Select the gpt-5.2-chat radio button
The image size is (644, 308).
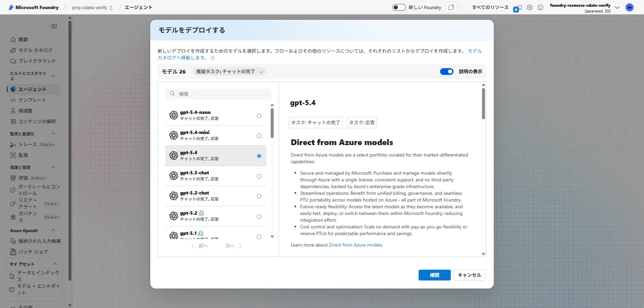click(x=259, y=196)
